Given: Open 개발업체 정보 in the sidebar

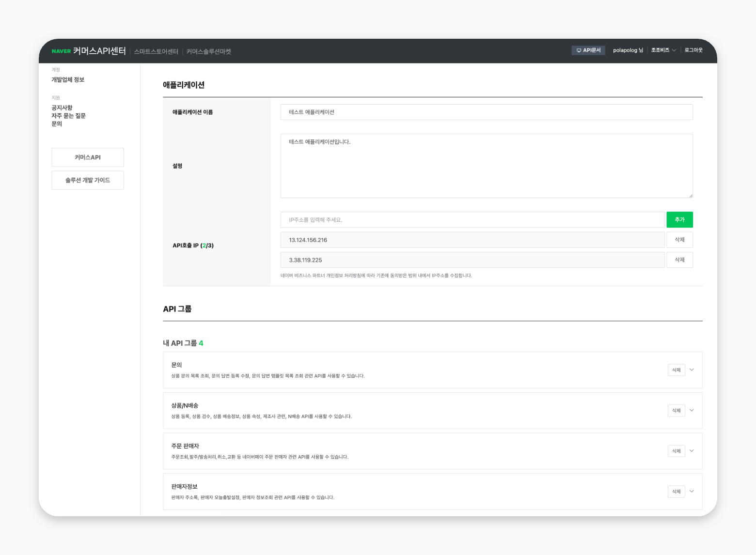Looking at the screenshot, I should 68,80.
